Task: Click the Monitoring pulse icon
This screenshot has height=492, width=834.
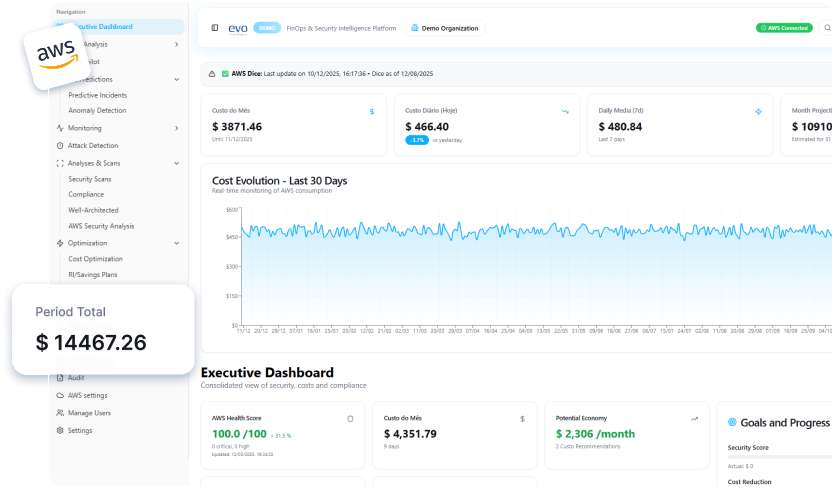Action: pos(60,128)
